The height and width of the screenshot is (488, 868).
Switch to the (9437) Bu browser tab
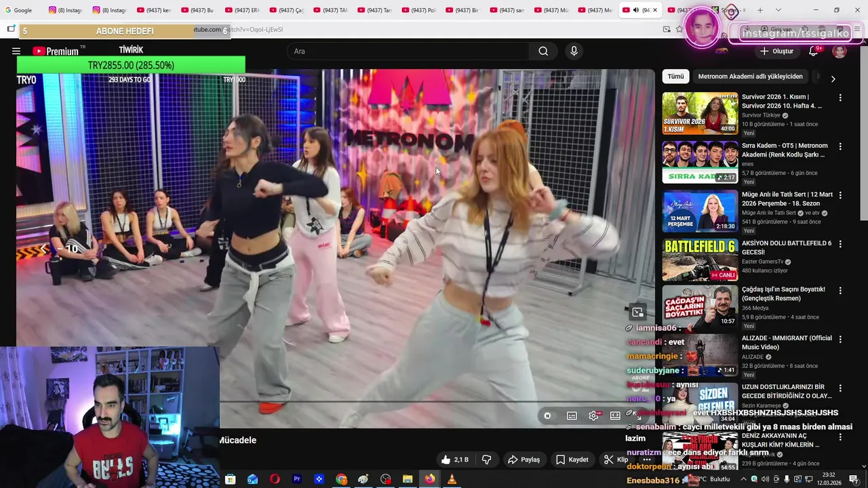(x=197, y=10)
